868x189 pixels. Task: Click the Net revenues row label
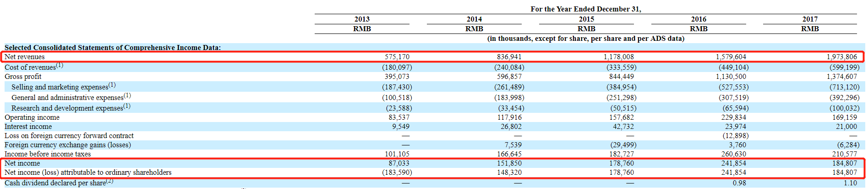(25, 57)
